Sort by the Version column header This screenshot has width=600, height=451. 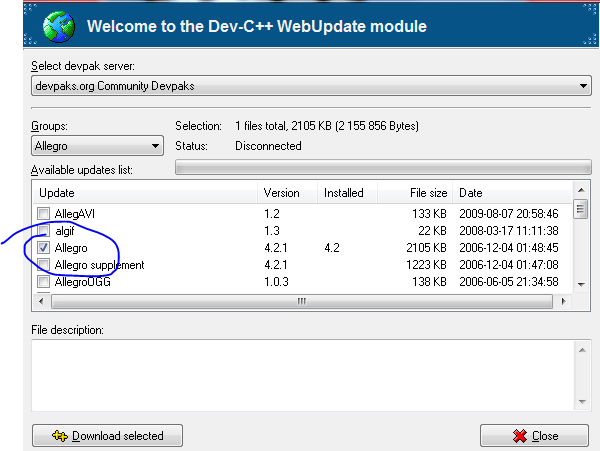click(x=287, y=193)
